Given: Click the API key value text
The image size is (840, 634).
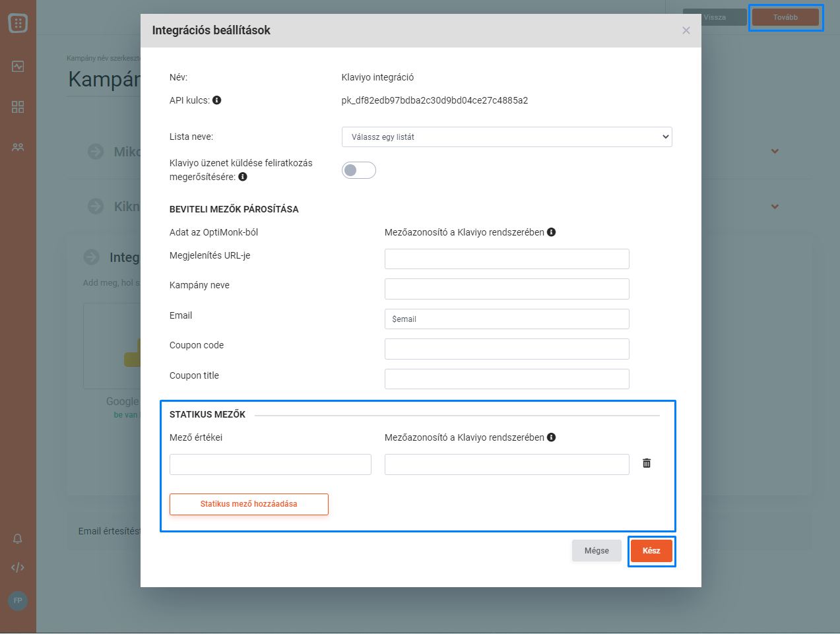Looking at the screenshot, I should pos(435,100).
